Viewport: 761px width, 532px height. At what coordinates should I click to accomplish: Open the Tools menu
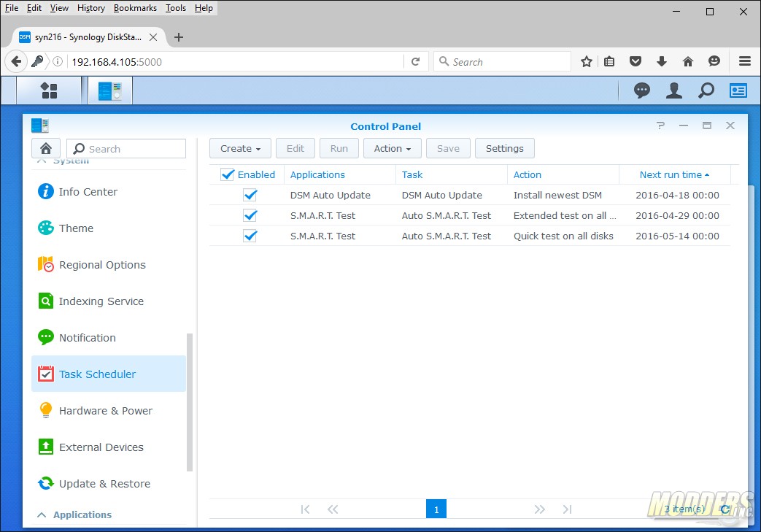pos(176,8)
